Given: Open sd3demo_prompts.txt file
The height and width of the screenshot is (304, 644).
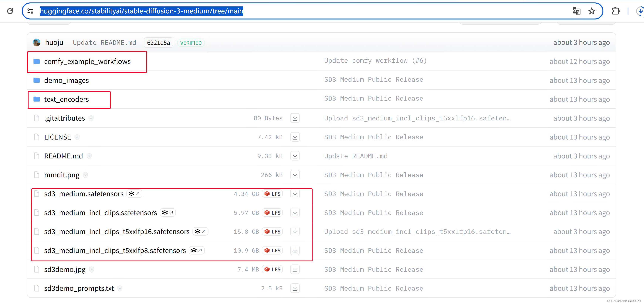Looking at the screenshot, I should (79, 288).
